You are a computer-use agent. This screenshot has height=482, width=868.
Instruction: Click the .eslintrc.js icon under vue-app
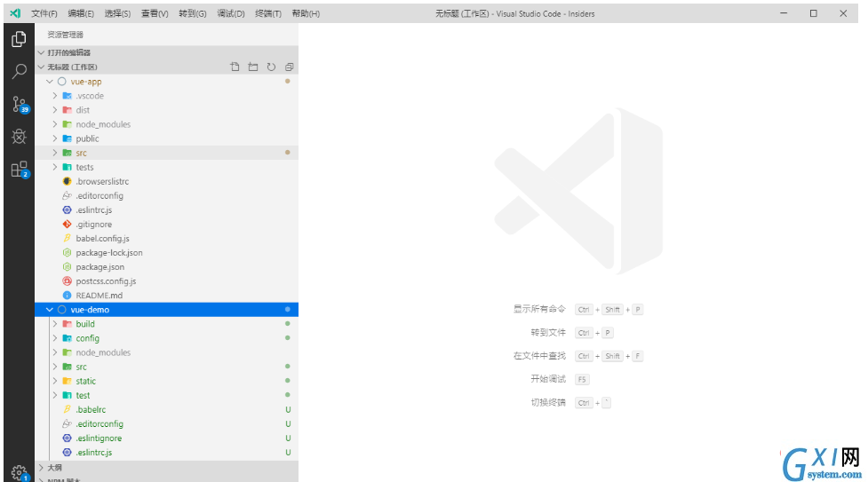tap(67, 209)
